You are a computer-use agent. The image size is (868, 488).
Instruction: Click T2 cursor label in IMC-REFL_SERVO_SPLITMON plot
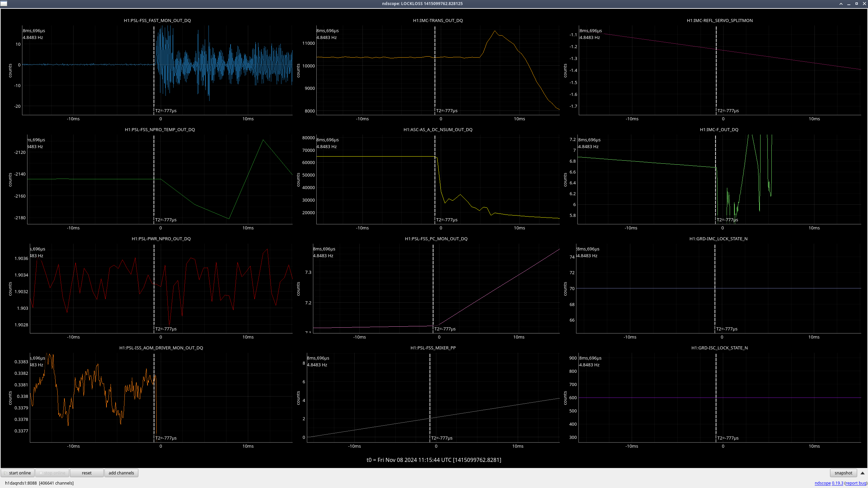728,110
